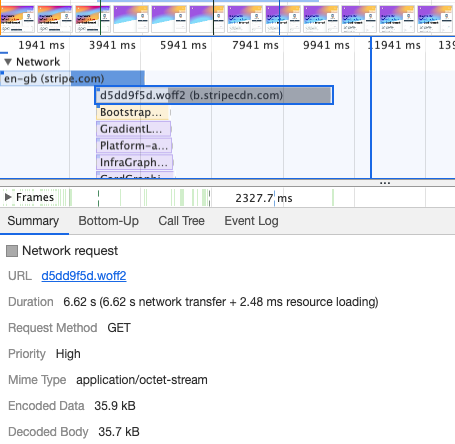The width and height of the screenshot is (455, 444).
Task: Click the application/octet-stream mime type value
Action: (142, 380)
